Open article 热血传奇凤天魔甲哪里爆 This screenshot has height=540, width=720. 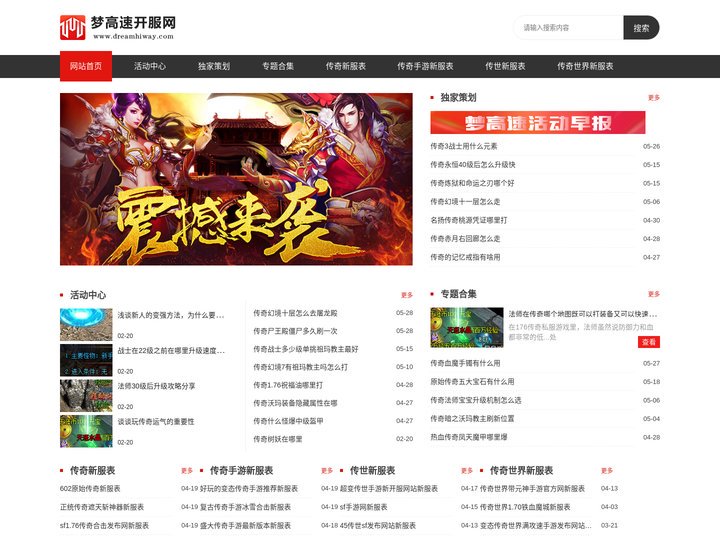click(x=469, y=437)
